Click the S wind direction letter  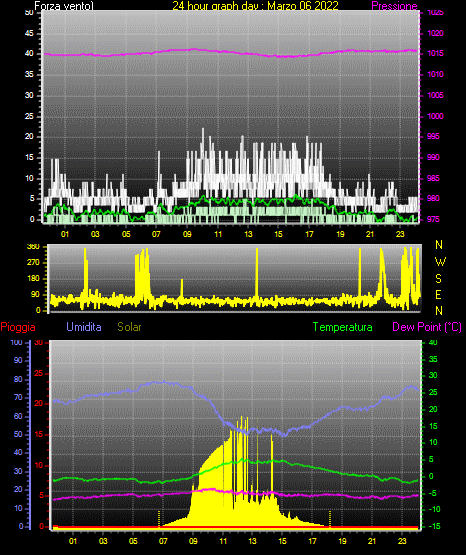438,279
